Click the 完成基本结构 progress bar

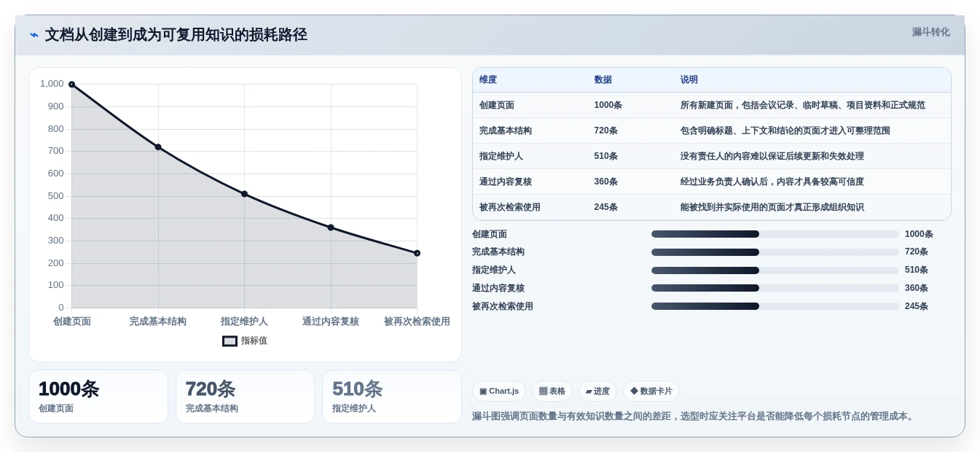click(775, 252)
